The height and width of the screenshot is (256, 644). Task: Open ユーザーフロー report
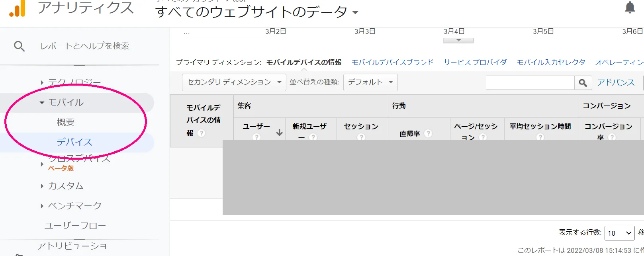tap(75, 226)
